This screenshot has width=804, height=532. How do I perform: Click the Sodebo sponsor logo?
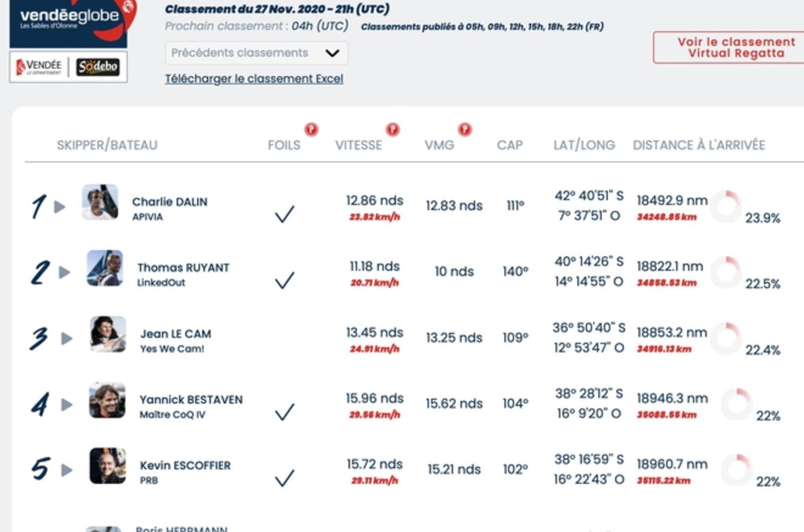point(98,67)
